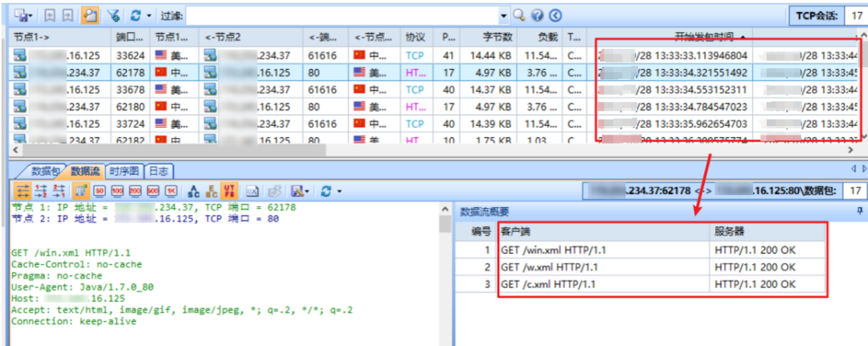The image size is (868, 346).
Task: Limit stream display with the 50 icon
Action: [100, 191]
